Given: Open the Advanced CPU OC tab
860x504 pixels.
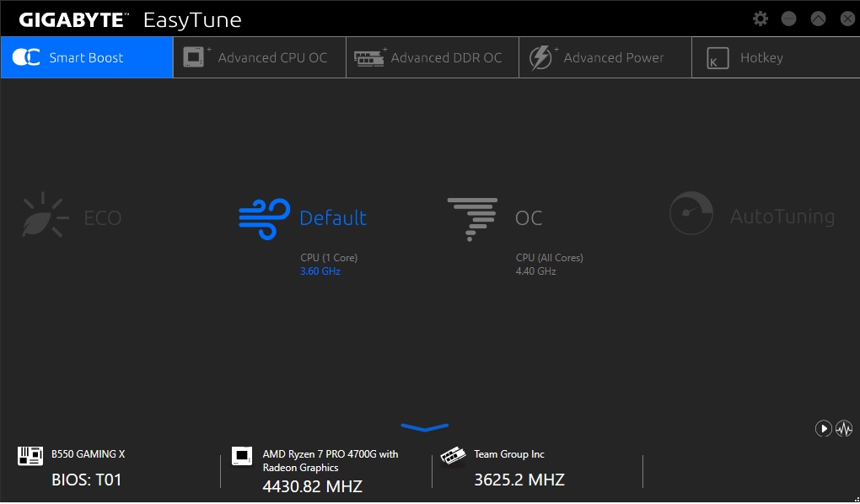Looking at the screenshot, I should point(260,57).
